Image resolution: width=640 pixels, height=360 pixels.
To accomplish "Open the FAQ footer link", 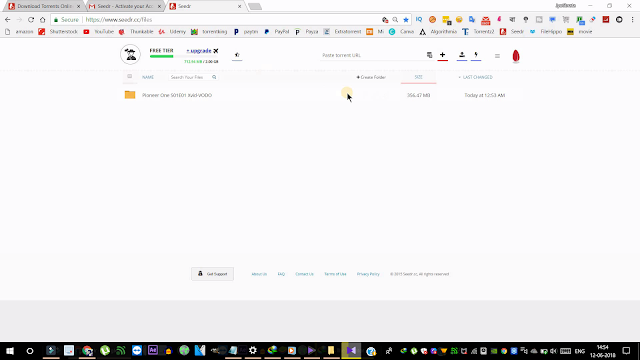I will tap(281, 274).
